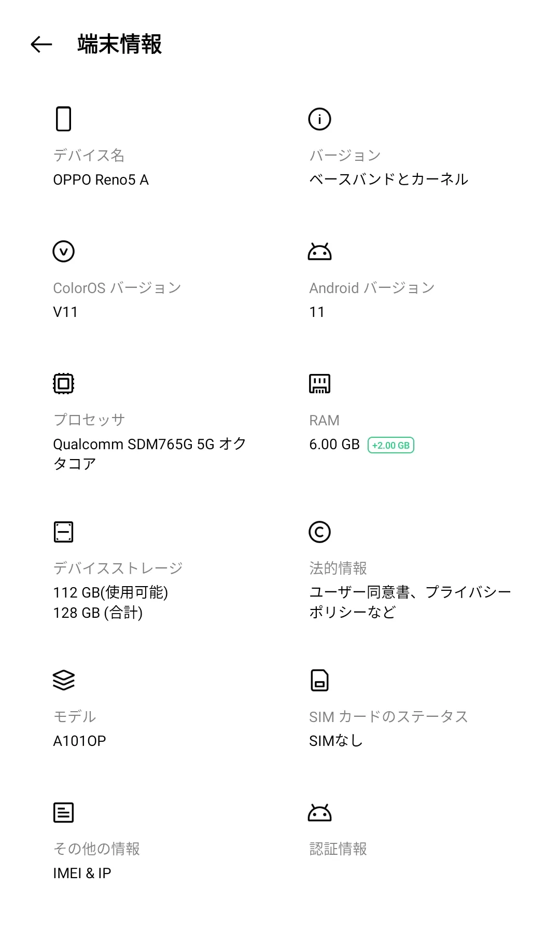This screenshot has width=560, height=929.
Task: Tap the ColorOS version circle icon
Action: pyautogui.click(x=63, y=252)
